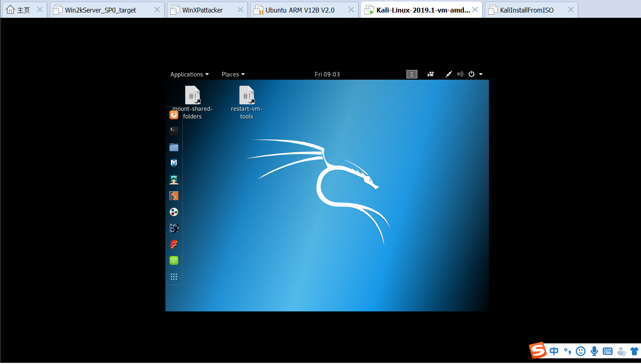Expand the Places menu

[233, 74]
